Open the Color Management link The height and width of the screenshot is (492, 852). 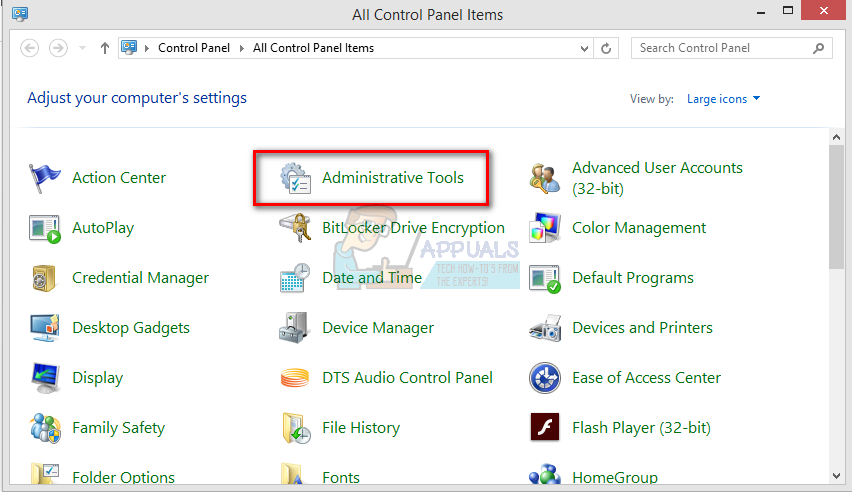[x=639, y=228]
